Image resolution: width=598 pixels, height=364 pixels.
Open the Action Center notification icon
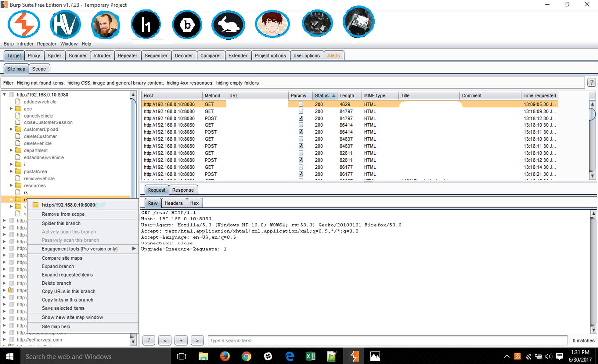point(559,356)
